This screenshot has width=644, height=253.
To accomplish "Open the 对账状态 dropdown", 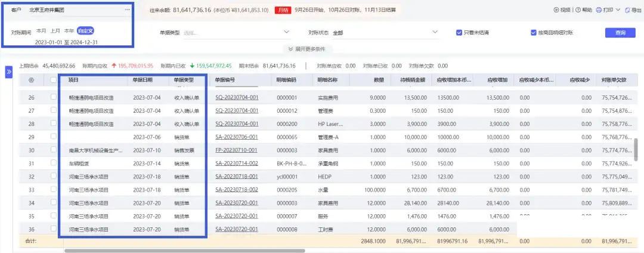I will click(386, 32).
